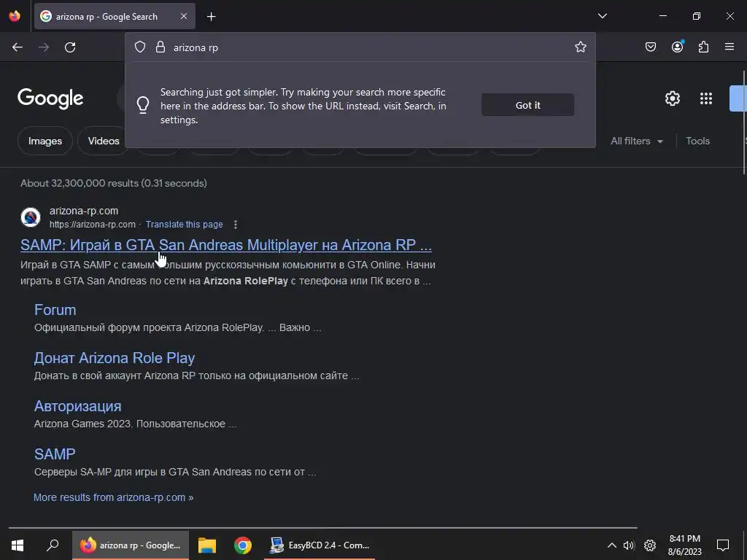747x560 pixels.
Task: Open the notification center icon
Action: click(723, 545)
